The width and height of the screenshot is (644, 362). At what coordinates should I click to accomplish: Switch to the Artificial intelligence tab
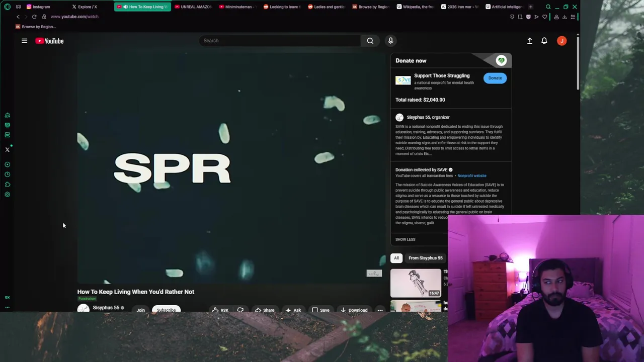pos(504,7)
